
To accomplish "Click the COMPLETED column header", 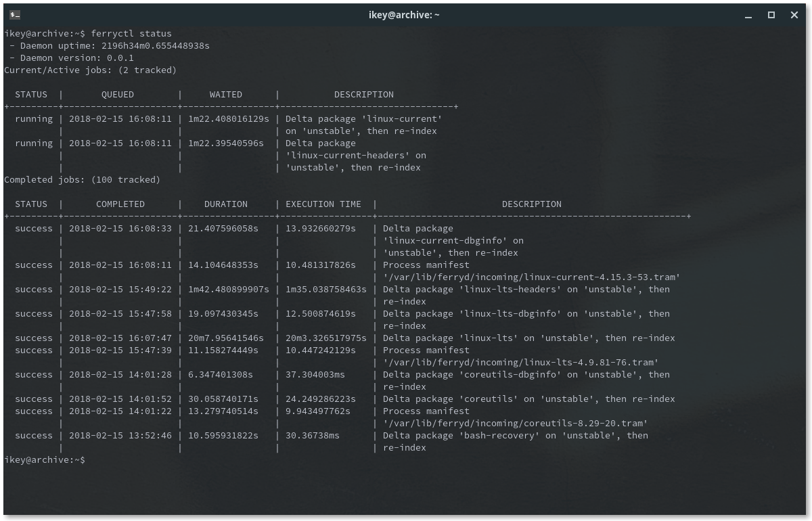I will point(120,204).
